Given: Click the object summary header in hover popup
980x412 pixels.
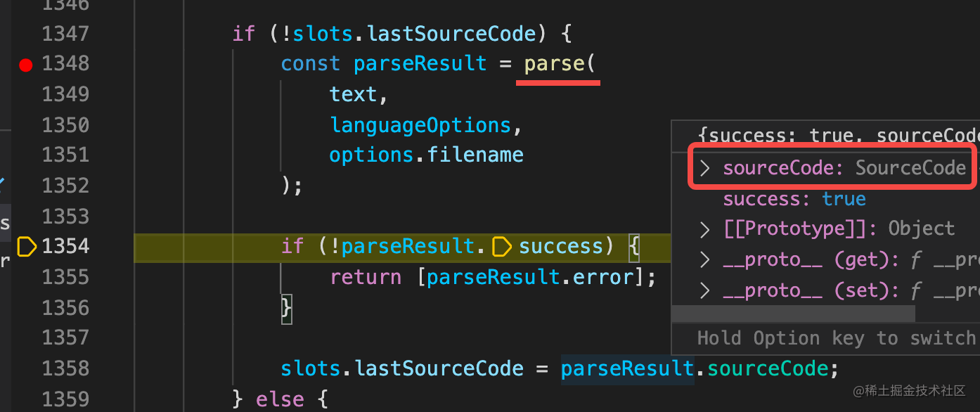Looking at the screenshot, I should click(838, 135).
